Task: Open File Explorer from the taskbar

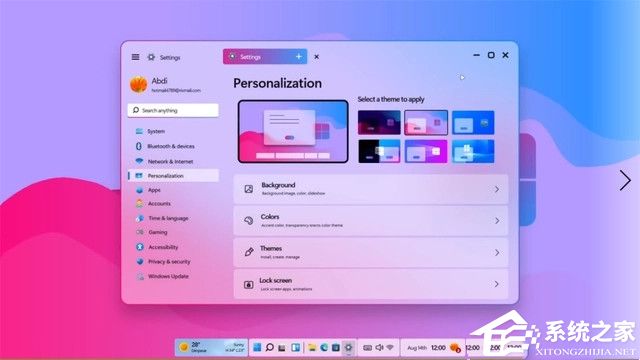Action: [x=312, y=348]
